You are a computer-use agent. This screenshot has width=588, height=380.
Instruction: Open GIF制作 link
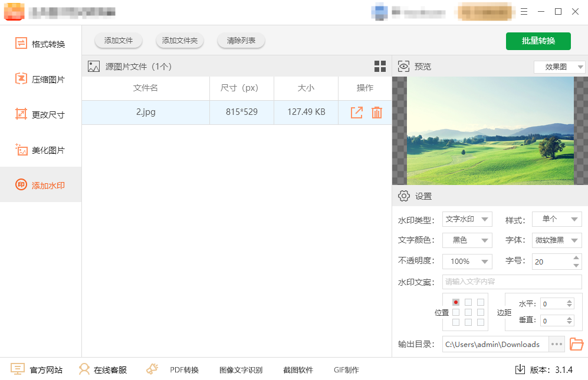pos(346,370)
